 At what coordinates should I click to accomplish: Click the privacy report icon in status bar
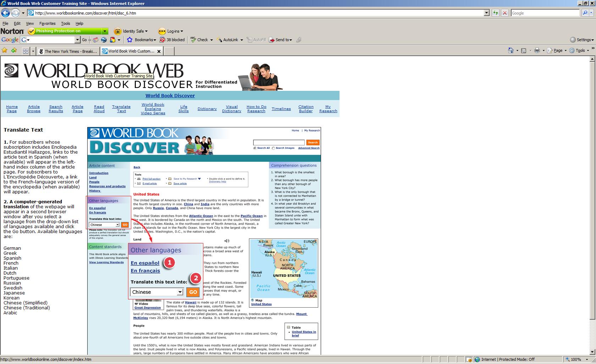pyautogui.click(x=469, y=359)
